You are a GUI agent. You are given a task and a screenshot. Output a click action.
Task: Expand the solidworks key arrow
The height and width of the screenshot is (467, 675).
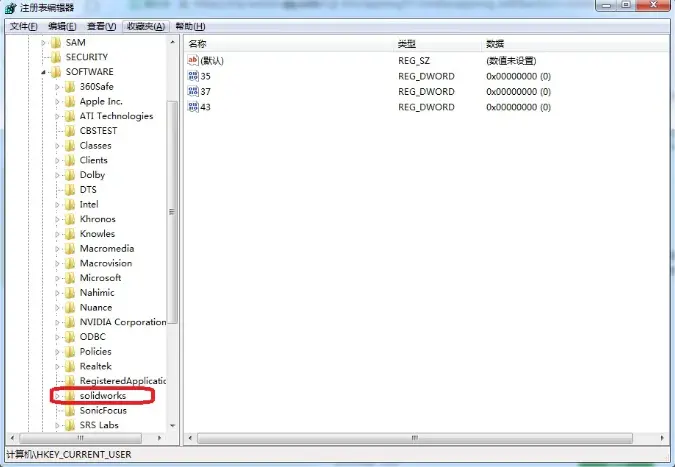point(57,396)
